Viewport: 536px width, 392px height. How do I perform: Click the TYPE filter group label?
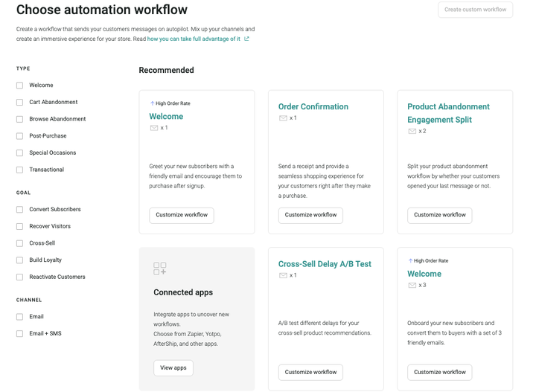click(x=23, y=68)
